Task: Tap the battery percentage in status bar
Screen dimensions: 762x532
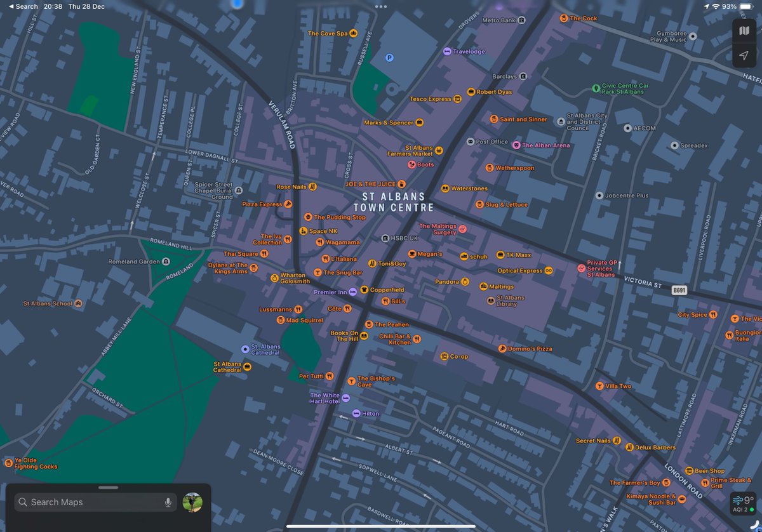Action: pyautogui.click(x=729, y=6)
